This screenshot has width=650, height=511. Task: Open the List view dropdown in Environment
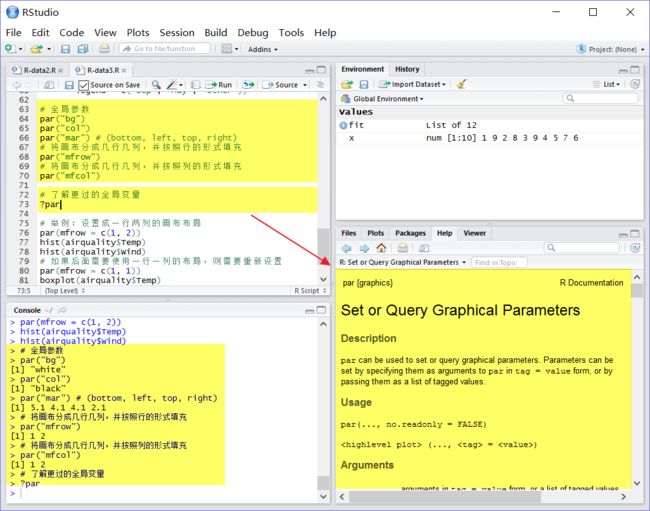[606, 84]
